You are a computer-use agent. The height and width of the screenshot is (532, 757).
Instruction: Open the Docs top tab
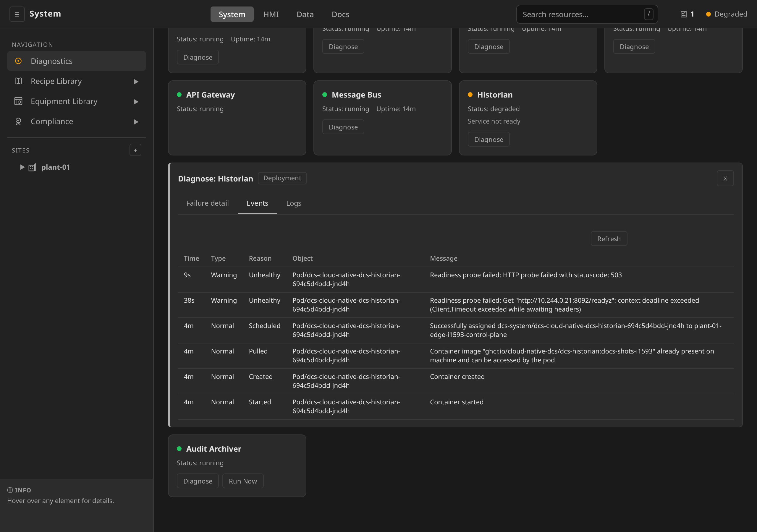coord(340,14)
